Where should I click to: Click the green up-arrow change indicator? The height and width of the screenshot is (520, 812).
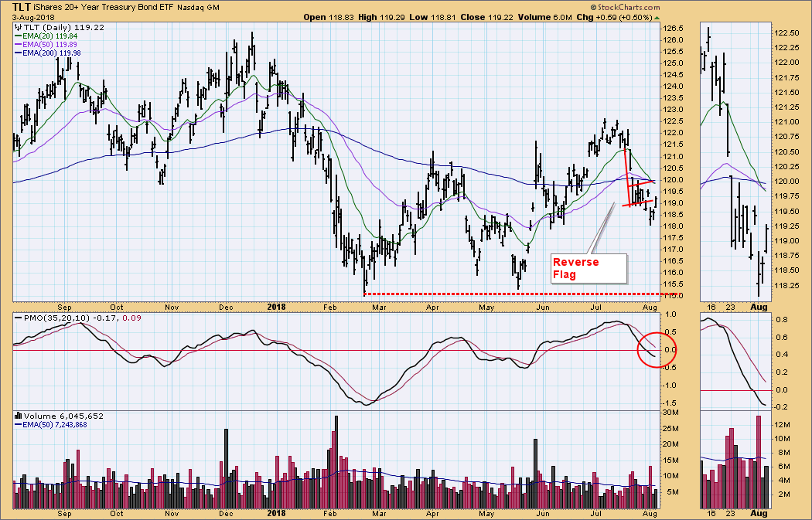657,18
